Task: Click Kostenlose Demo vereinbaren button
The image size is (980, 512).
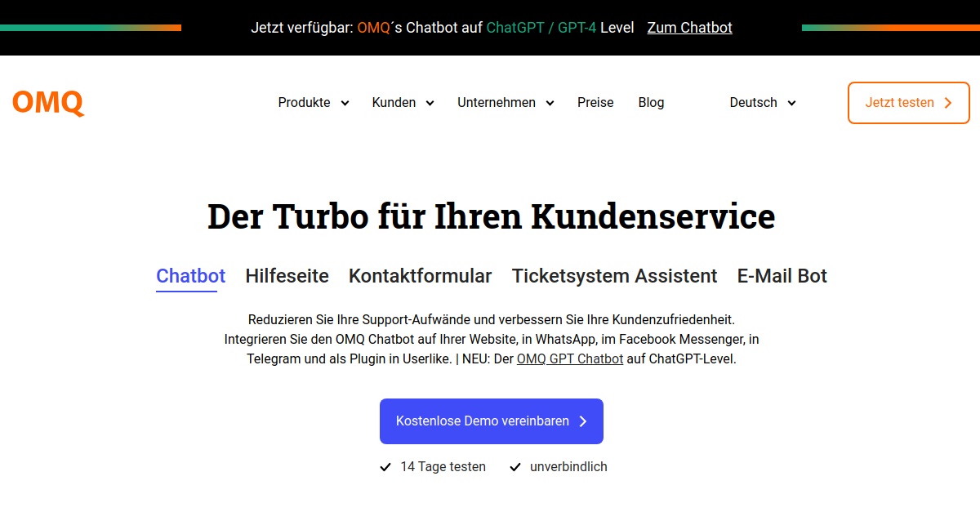Action: [491, 421]
